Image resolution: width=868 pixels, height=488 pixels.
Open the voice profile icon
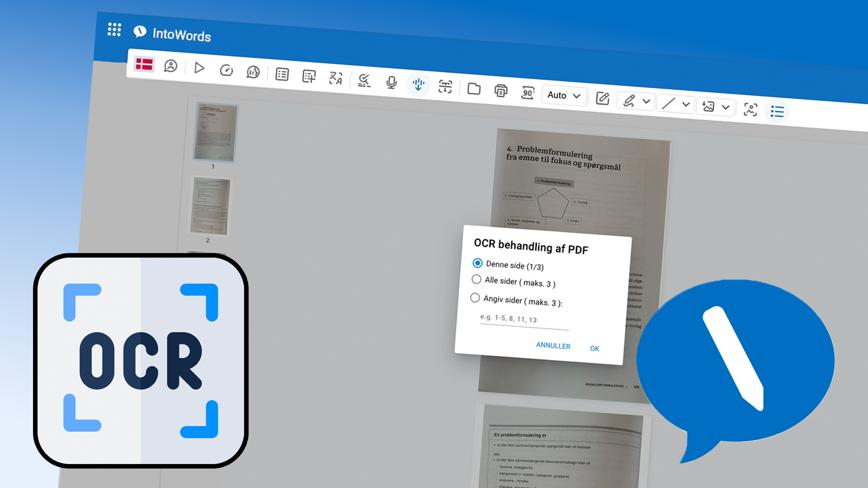point(170,66)
